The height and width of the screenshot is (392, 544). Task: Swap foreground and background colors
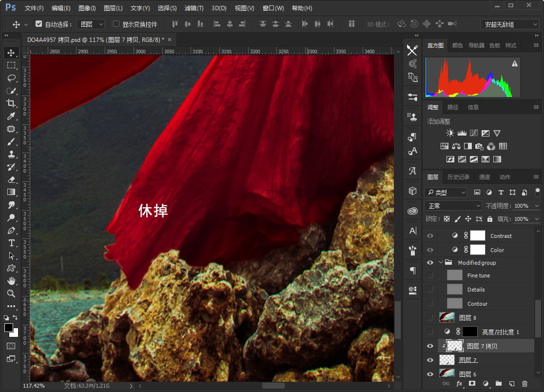15,317
